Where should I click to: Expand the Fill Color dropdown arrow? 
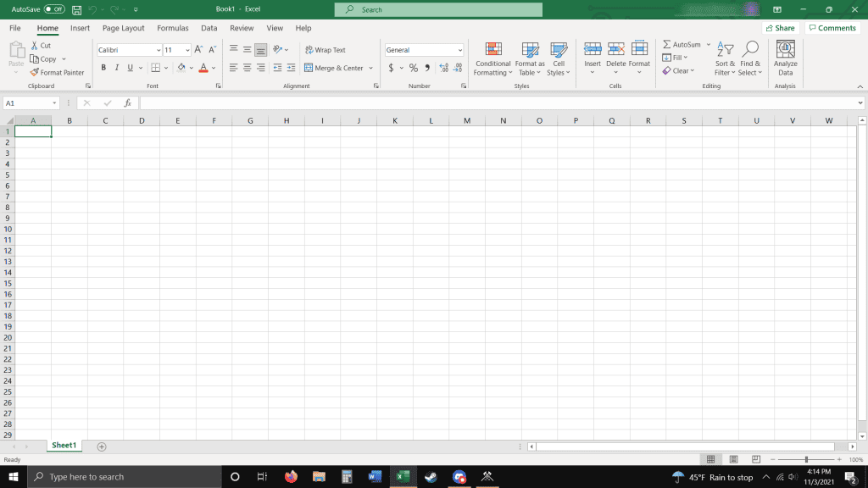click(x=193, y=67)
